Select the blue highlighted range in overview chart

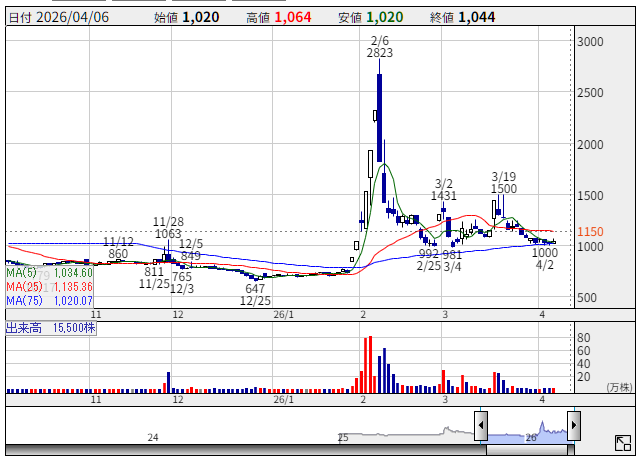click(527, 432)
